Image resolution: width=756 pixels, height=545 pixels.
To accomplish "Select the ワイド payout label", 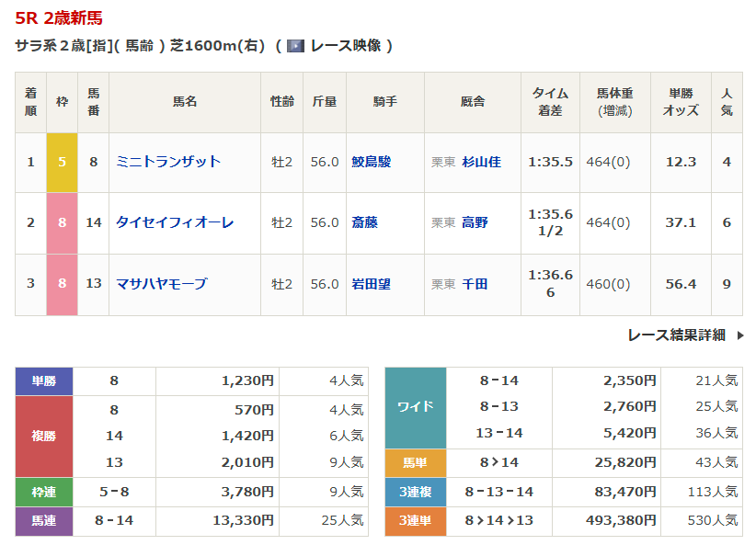I will pos(415,406).
